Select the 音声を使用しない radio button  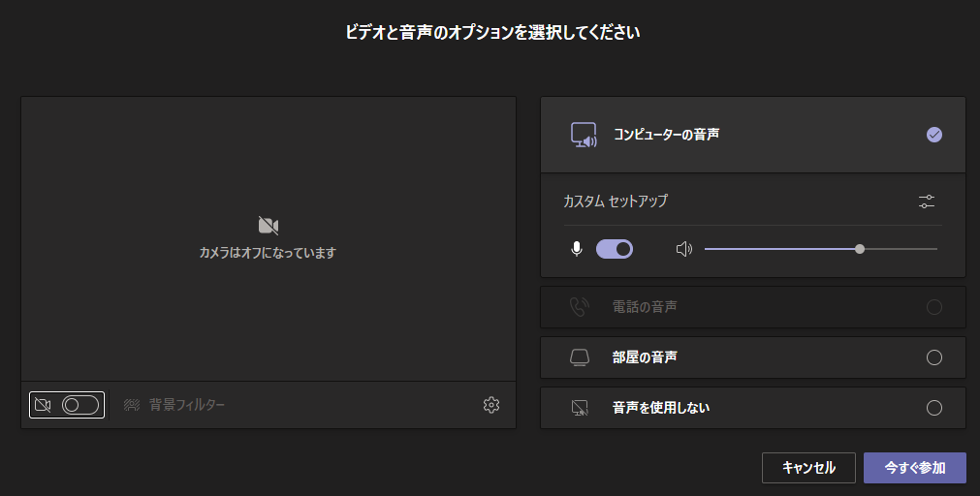pos(934,408)
